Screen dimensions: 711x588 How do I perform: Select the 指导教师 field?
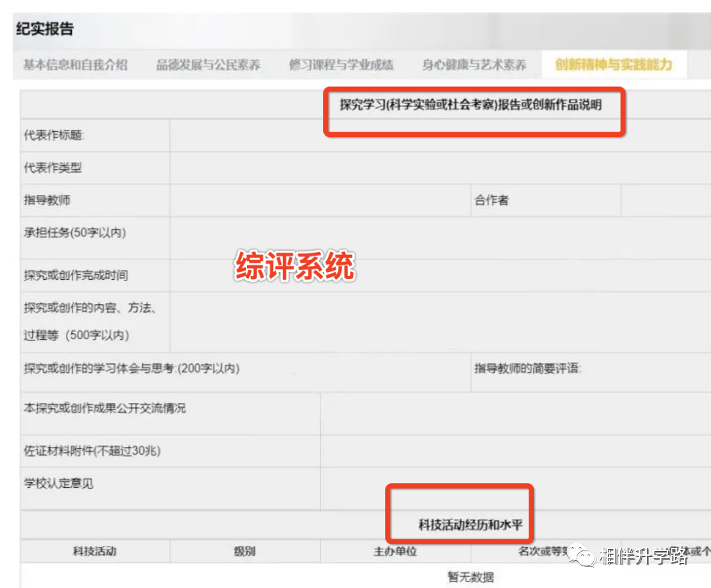(316, 200)
